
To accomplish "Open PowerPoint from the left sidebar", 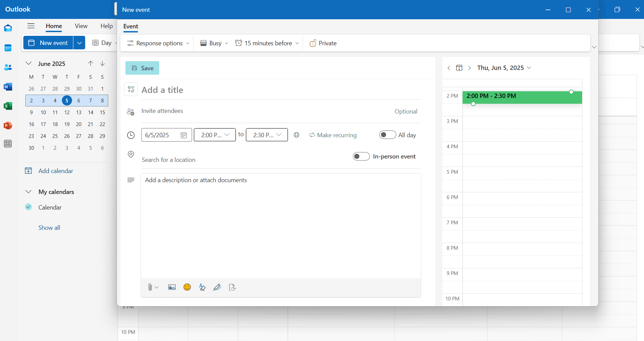I will 7,125.
